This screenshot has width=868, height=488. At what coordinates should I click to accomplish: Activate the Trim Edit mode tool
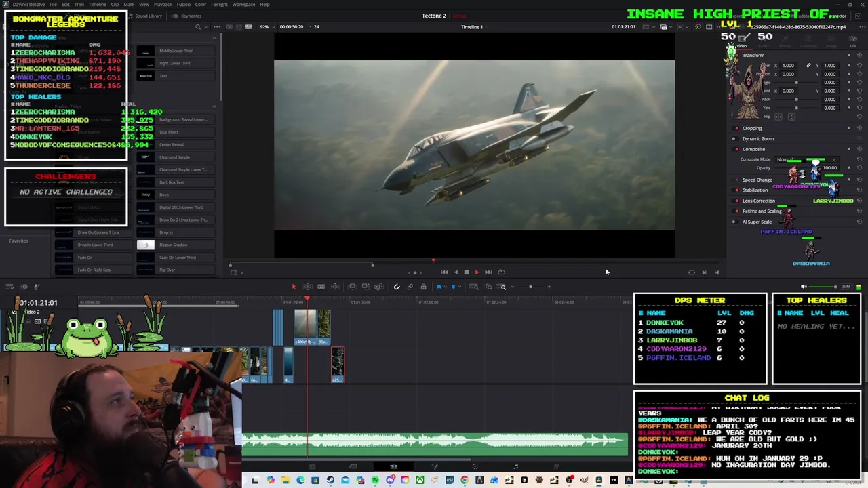coord(308,287)
